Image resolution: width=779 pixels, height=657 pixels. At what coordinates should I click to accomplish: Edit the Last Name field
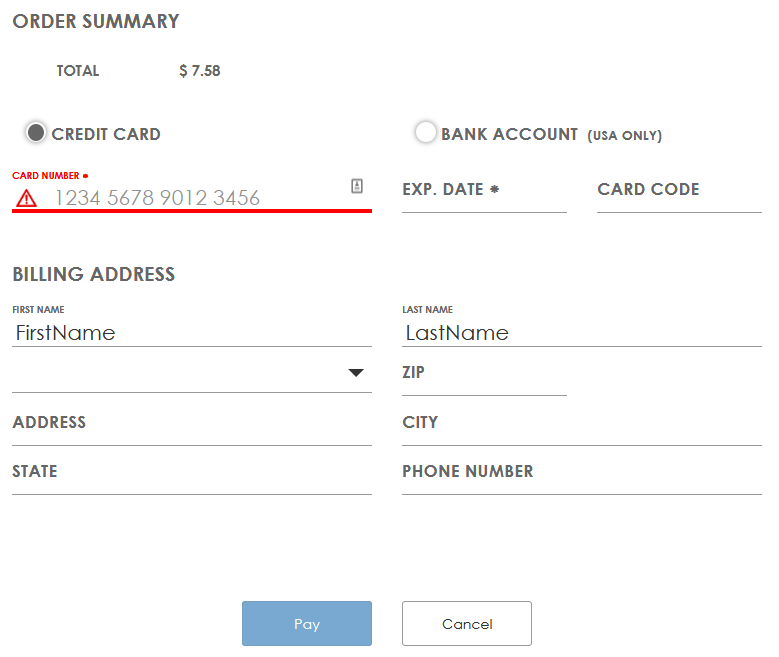[x=582, y=333]
